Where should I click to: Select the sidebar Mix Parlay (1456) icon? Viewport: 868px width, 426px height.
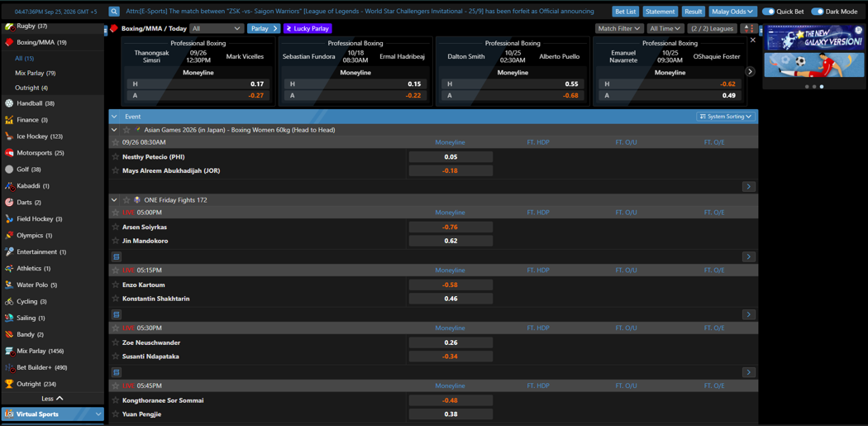[9, 352]
